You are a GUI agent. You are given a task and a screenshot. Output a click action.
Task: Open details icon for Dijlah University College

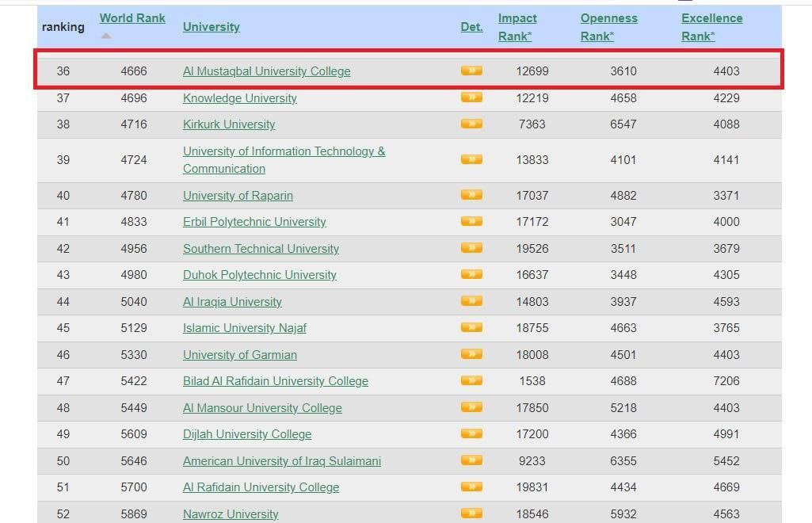471,433
